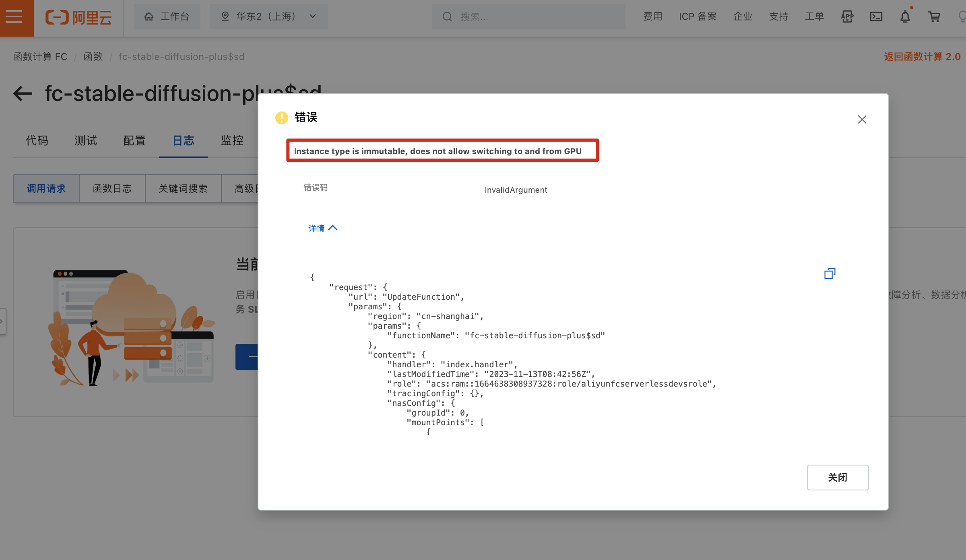Expand the left side panel handle
966x560 pixels.
pyautogui.click(x=2, y=321)
